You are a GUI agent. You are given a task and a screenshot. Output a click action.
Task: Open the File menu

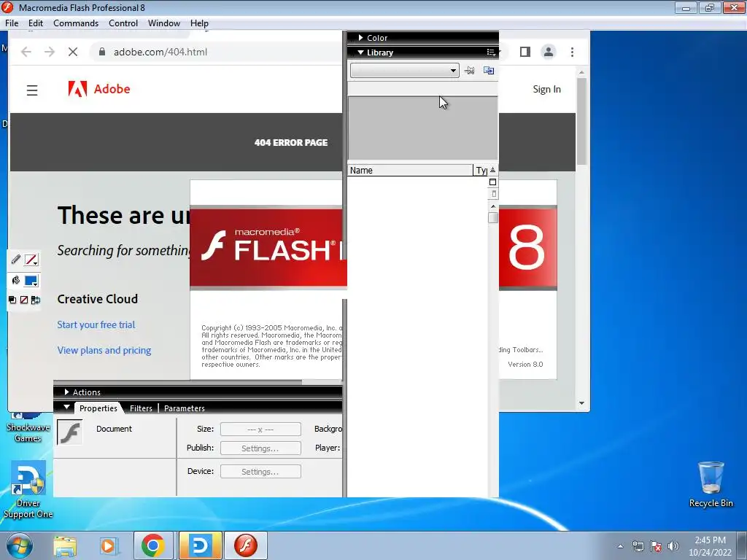(12, 23)
